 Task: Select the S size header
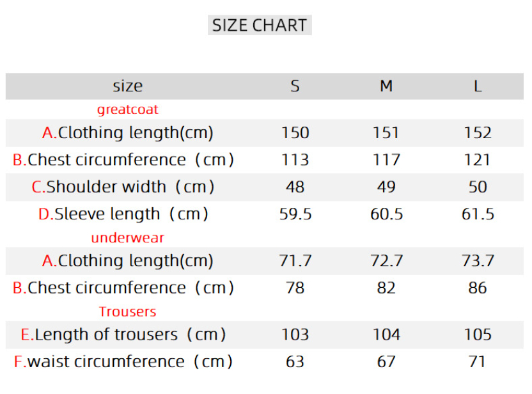click(x=295, y=86)
